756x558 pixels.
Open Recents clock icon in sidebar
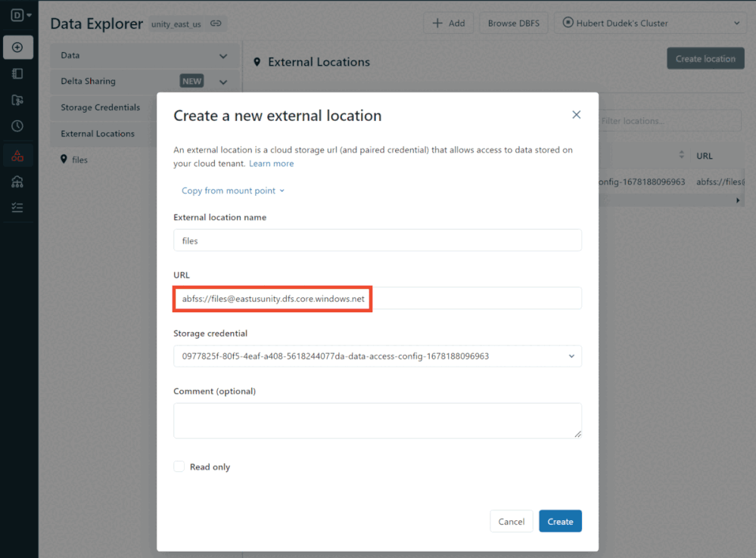click(17, 126)
